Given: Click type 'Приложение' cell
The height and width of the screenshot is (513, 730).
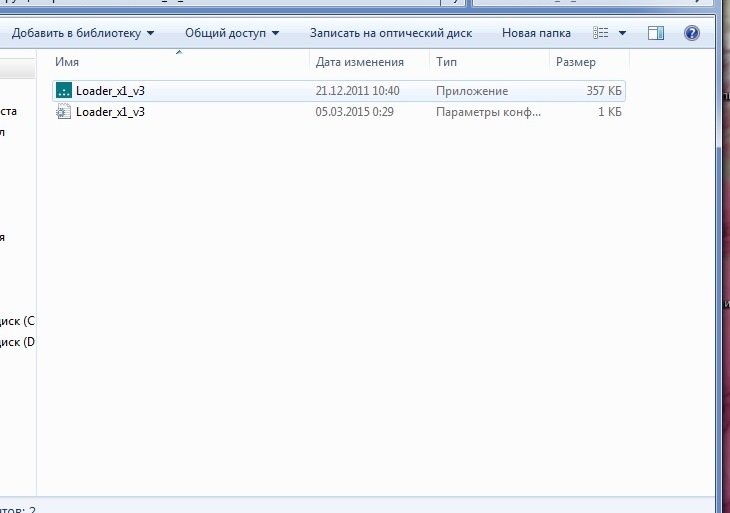Looking at the screenshot, I should pos(472,91).
